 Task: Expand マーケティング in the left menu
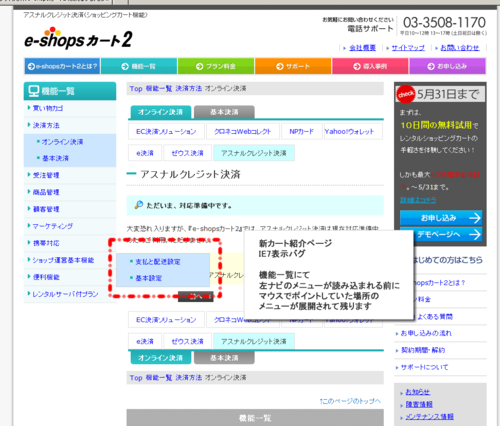click(x=53, y=226)
